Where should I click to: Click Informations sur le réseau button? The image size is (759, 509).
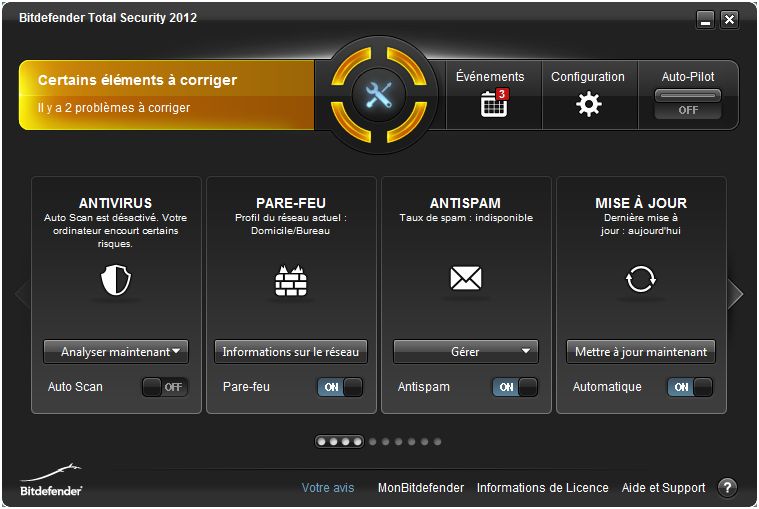291,352
